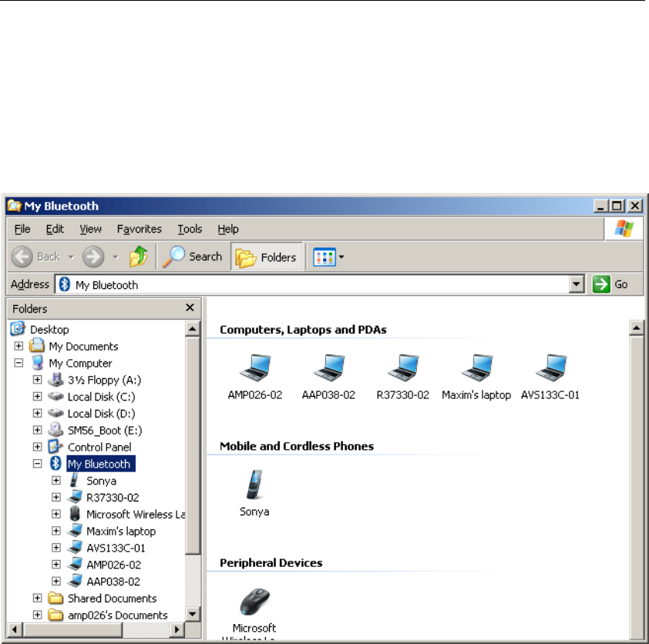The width and height of the screenshot is (649, 644).
Task: Click the Forward navigation arrow
Action: tap(93, 257)
